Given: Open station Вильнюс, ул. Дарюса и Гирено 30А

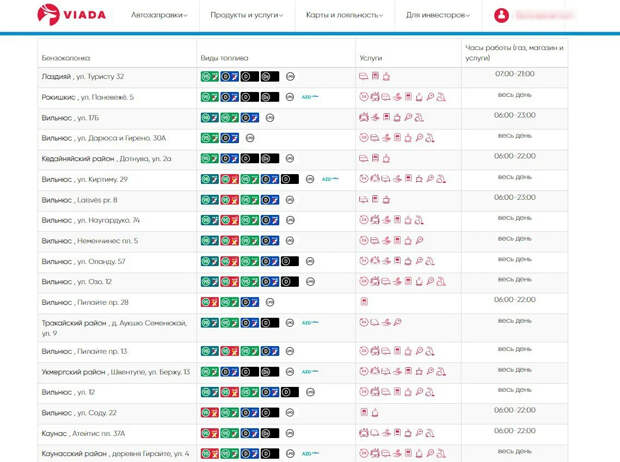Looking at the screenshot, I should [x=104, y=138].
